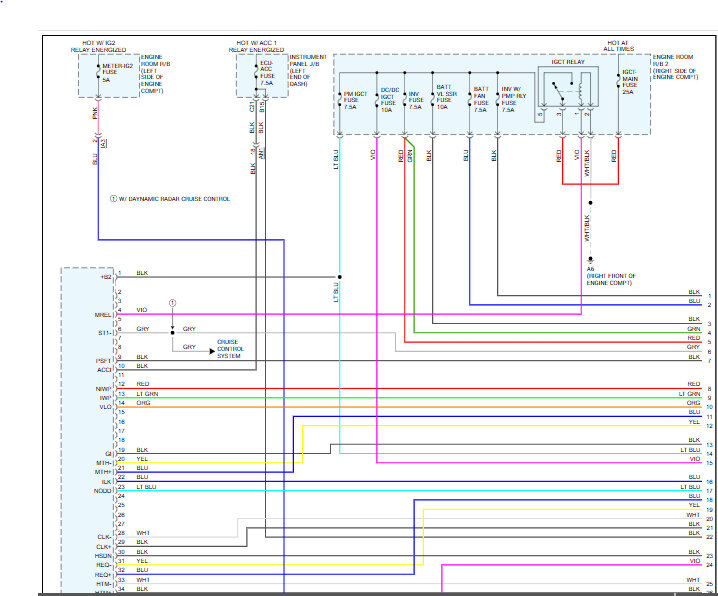
Task: Select the ST1- terminal label
Action: pos(105,333)
